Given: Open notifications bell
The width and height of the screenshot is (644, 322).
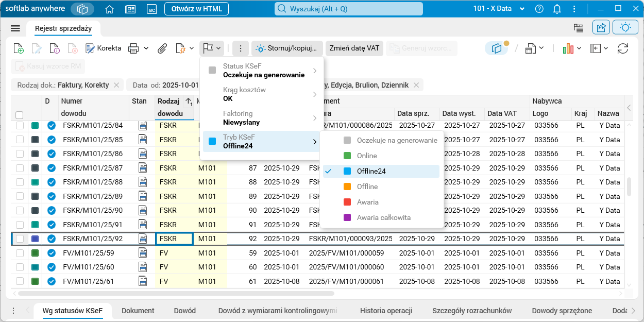Looking at the screenshot, I should (x=557, y=9).
